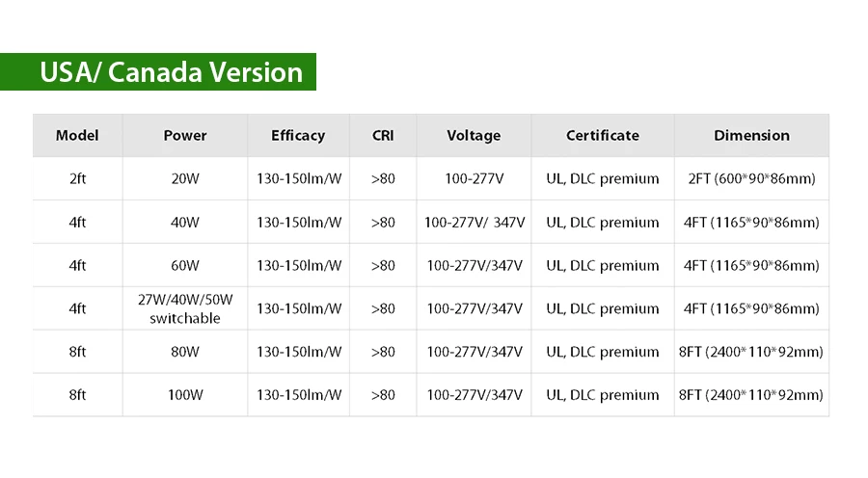Click the Dimension column header
The height and width of the screenshot is (478, 868).
pyautogui.click(x=751, y=136)
